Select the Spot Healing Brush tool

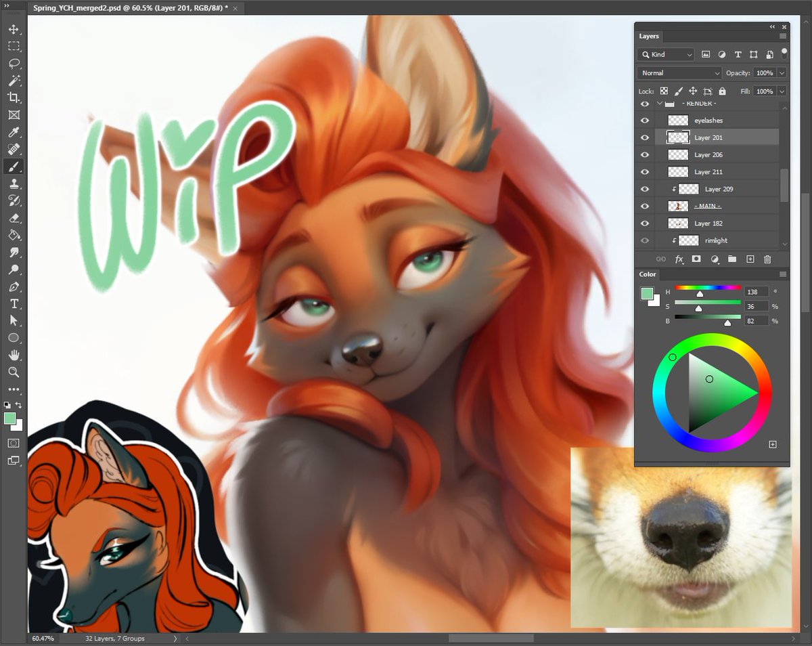14,149
